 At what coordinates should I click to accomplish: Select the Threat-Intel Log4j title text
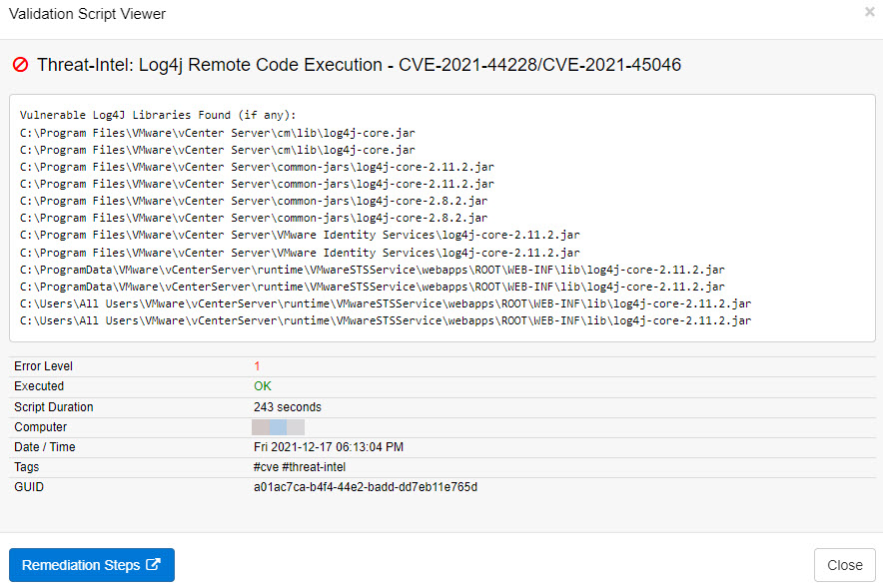pyautogui.click(x=359, y=65)
